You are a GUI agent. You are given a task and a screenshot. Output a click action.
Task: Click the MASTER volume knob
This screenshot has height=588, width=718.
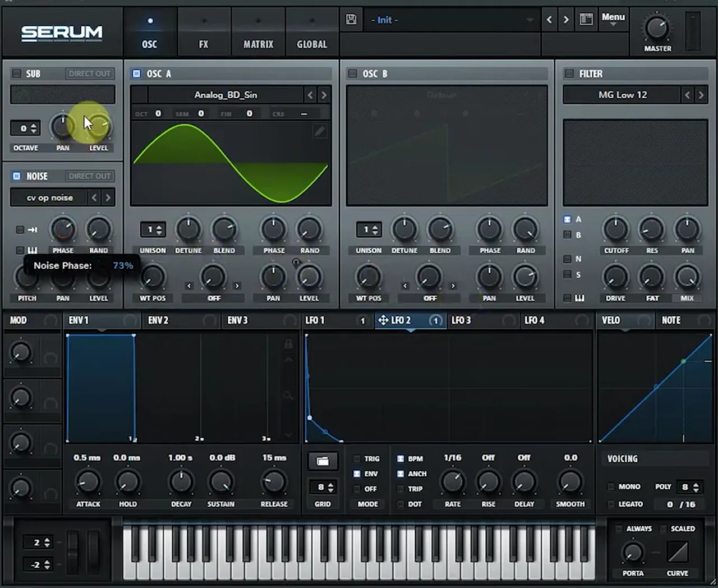pyautogui.click(x=657, y=28)
